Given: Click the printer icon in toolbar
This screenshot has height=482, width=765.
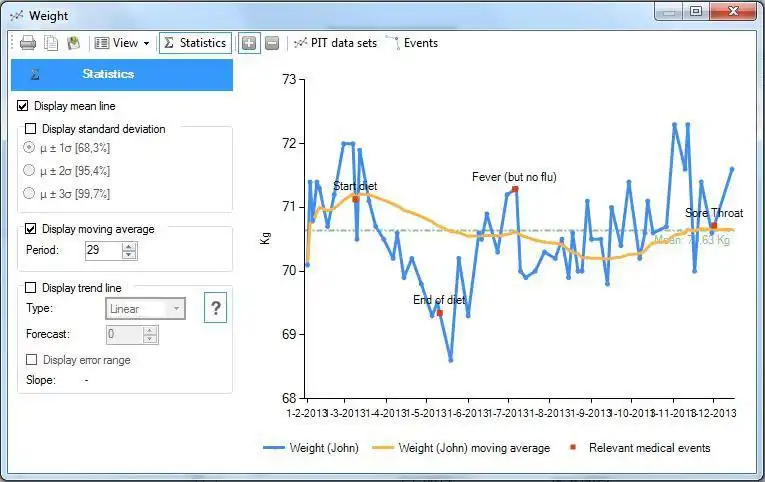Looking at the screenshot, I should click(x=28, y=43).
